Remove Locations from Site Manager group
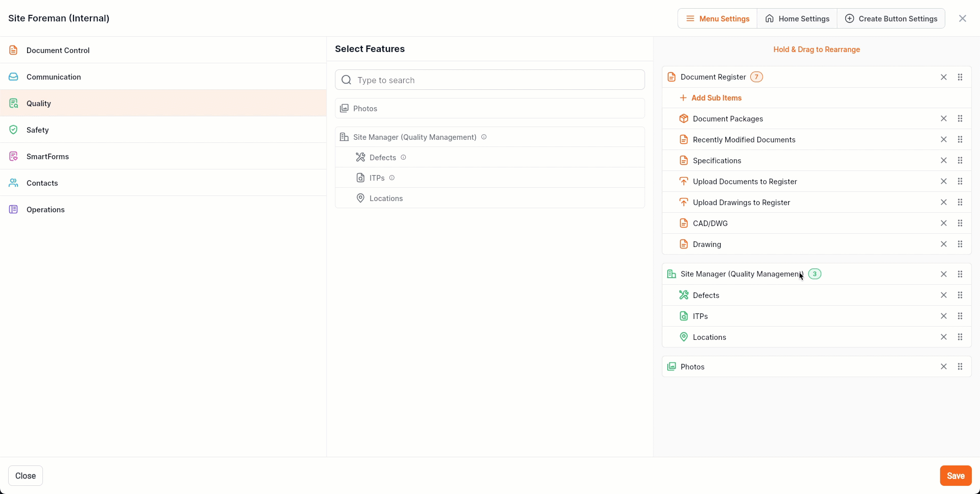This screenshot has height=494, width=980. point(943,337)
